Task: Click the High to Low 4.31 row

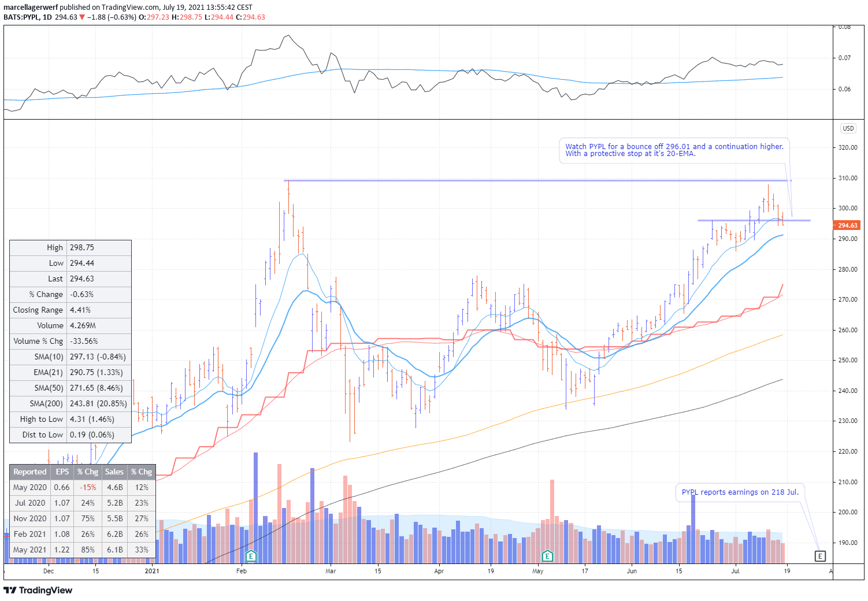Action: coord(71,419)
